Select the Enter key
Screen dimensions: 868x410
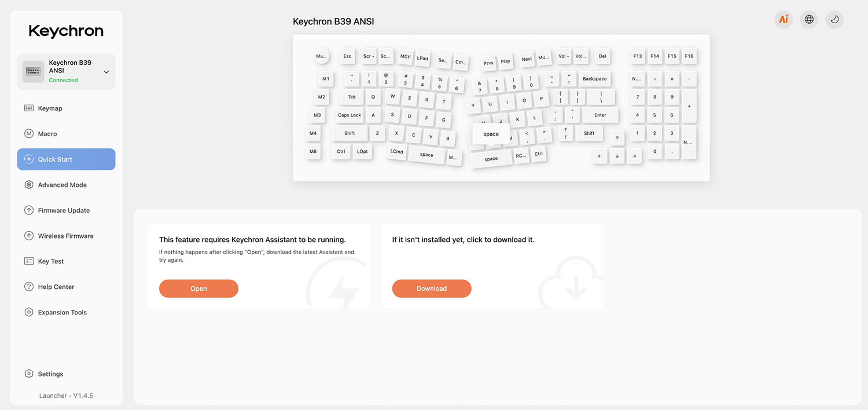point(600,115)
